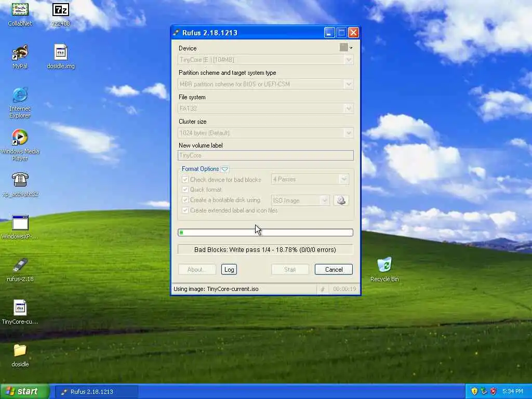Viewport: 532px width, 399px height.
Task: Select the 7z2408 installer icon
Action: (61, 14)
